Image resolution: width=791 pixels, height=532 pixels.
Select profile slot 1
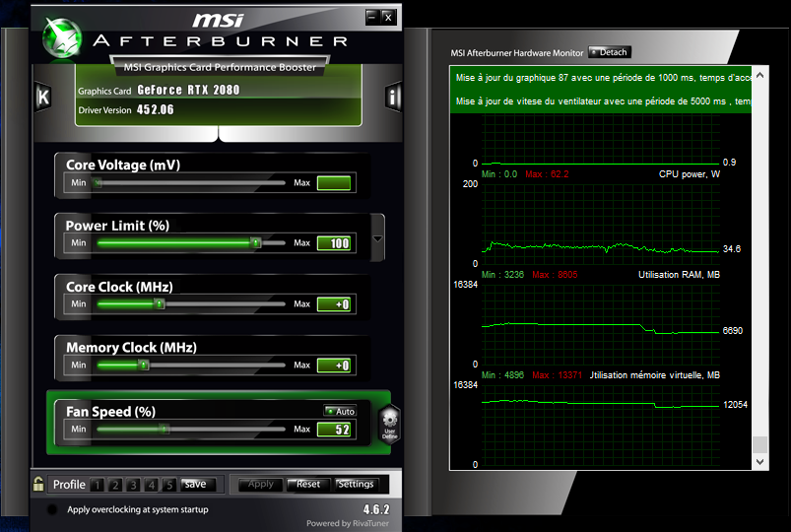click(x=98, y=485)
